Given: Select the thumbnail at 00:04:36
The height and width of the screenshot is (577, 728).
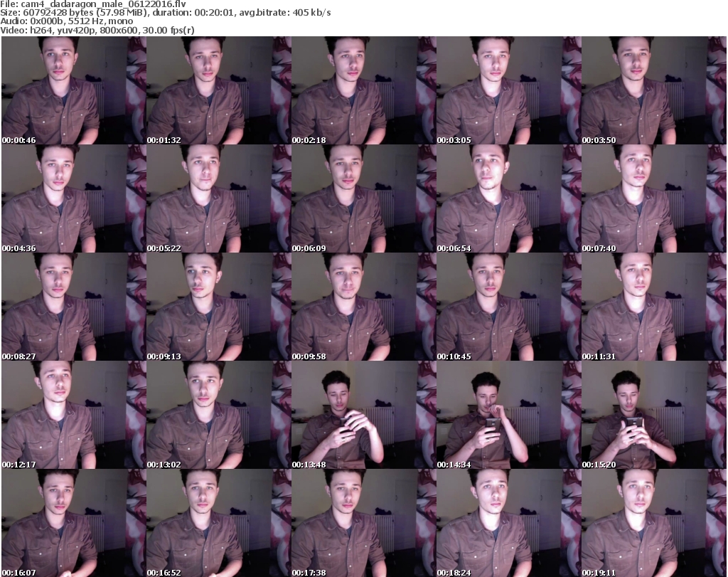Looking at the screenshot, I should pos(73,198).
